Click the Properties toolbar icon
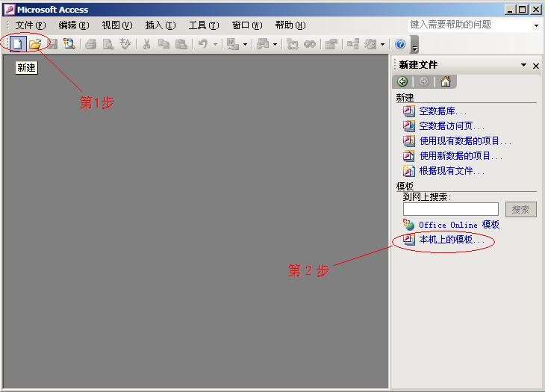This screenshot has height=392, width=545. click(x=331, y=44)
